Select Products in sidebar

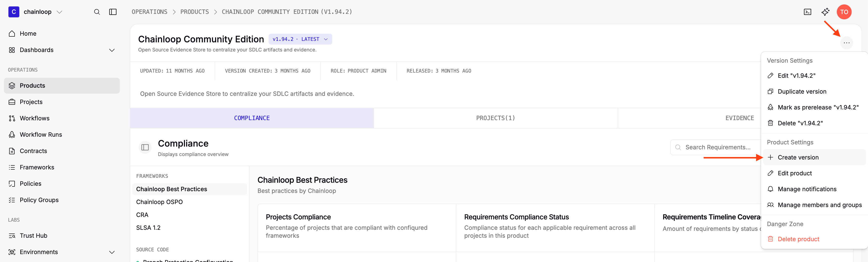[62, 86]
